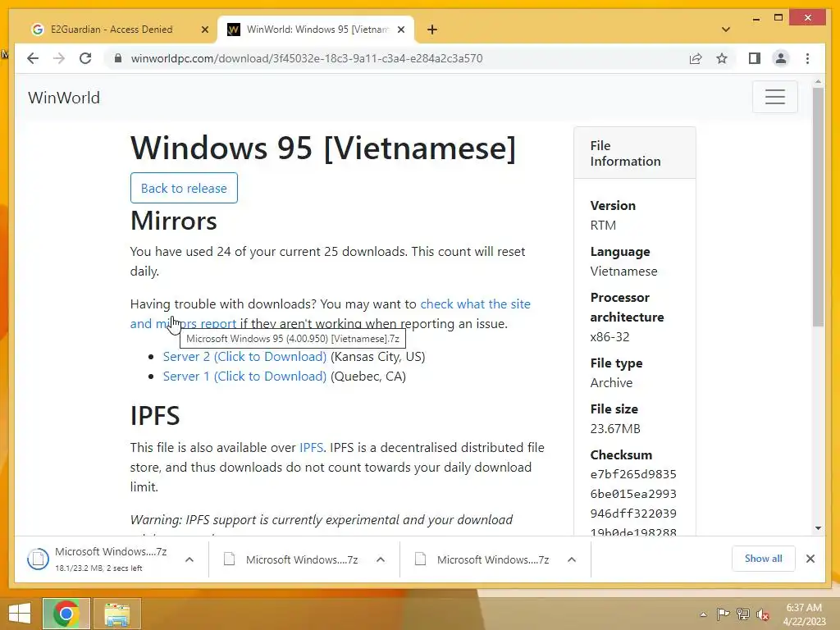Click the Windows 95 [Vietnamese] heading
Viewport: 840px width, 630px height.
(x=323, y=148)
